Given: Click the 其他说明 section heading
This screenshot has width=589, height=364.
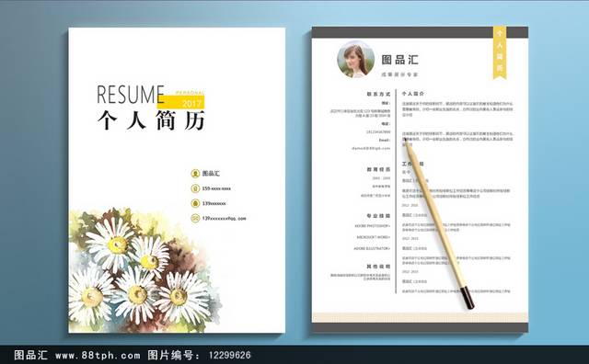Looking at the screenshot, I should click(x=378, y=267).
